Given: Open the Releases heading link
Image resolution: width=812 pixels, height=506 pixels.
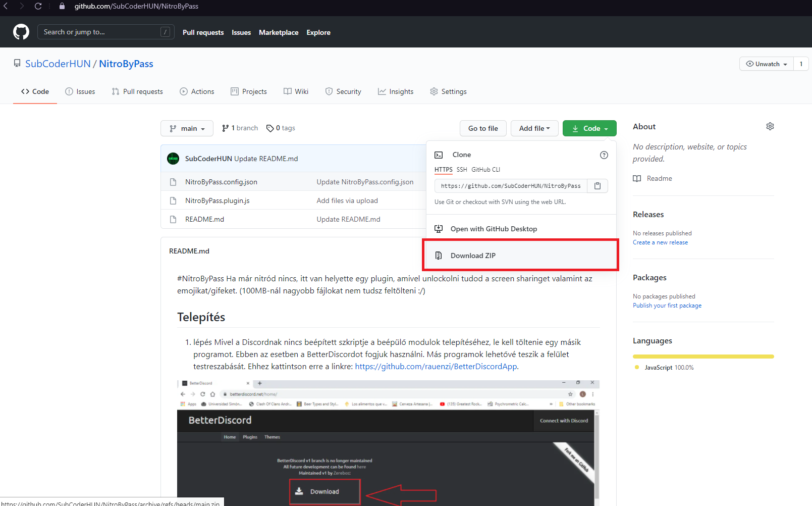Looking at the screenshot, I should pos(648,215).
